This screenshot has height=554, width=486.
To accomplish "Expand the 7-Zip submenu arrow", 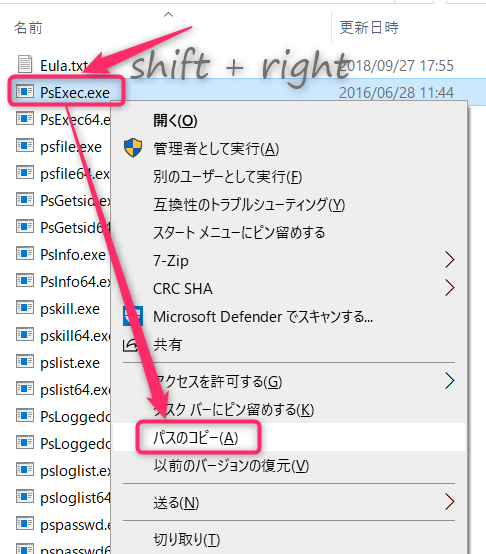I will tap(449, 260).
